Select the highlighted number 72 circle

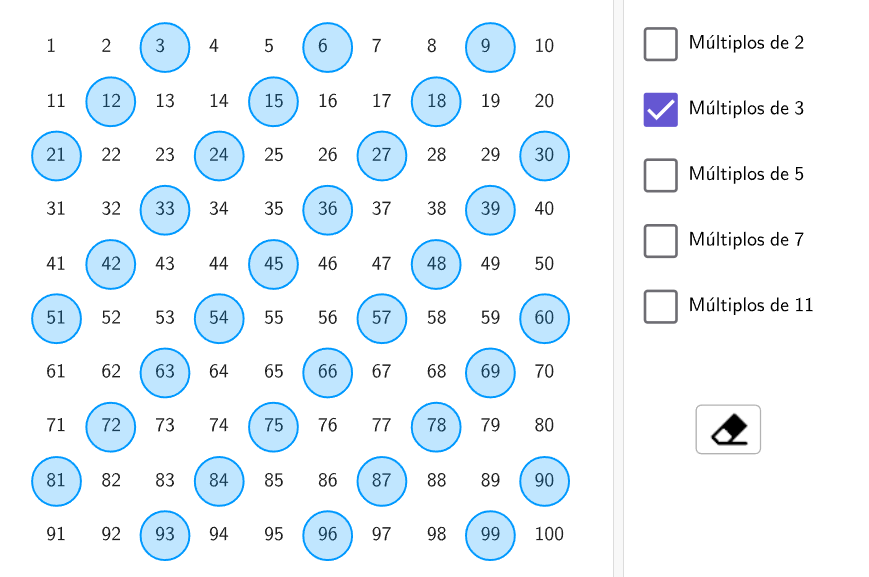coord(110,427)
